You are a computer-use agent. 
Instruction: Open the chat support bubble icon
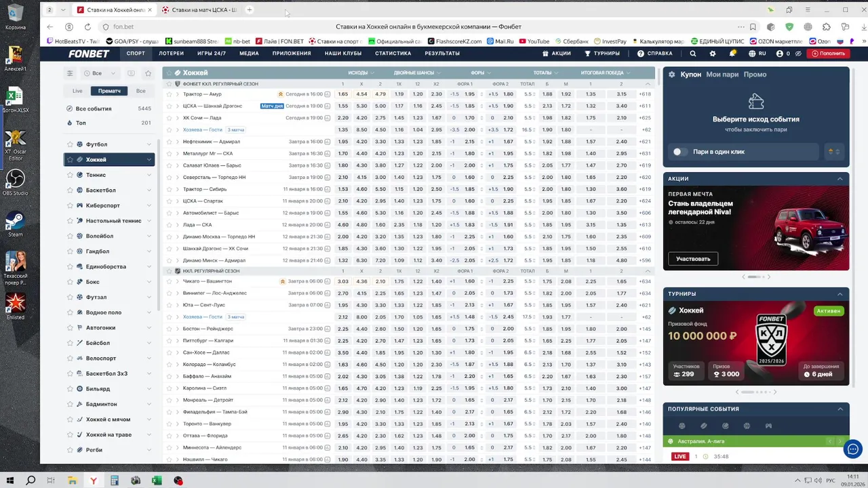point(853,449)
